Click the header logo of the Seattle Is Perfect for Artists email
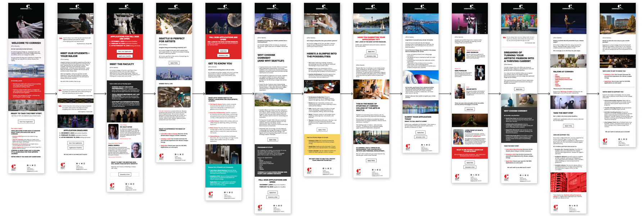The height and width of the screenshot is (216, 644). click(174, 7)
